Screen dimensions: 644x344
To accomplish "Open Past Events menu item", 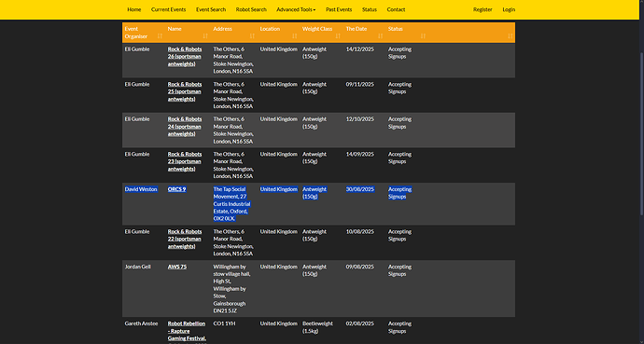I will point(339,9).
